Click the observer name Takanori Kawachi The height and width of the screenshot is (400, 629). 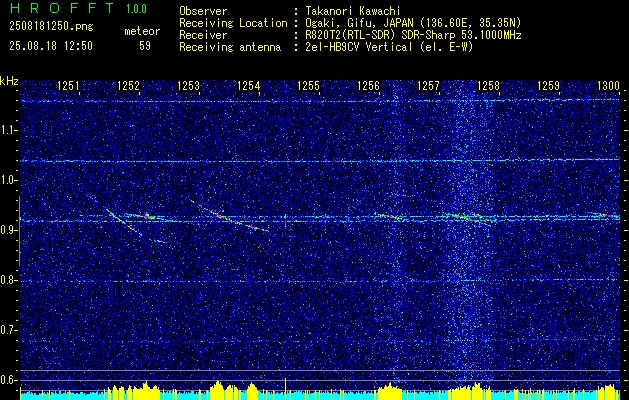point(352,11)
